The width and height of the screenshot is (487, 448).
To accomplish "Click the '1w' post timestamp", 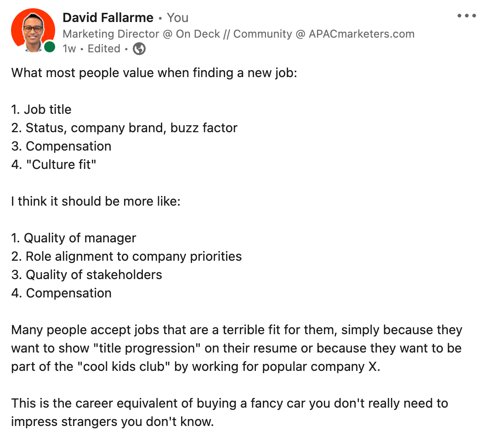I will tap(69, 49).
